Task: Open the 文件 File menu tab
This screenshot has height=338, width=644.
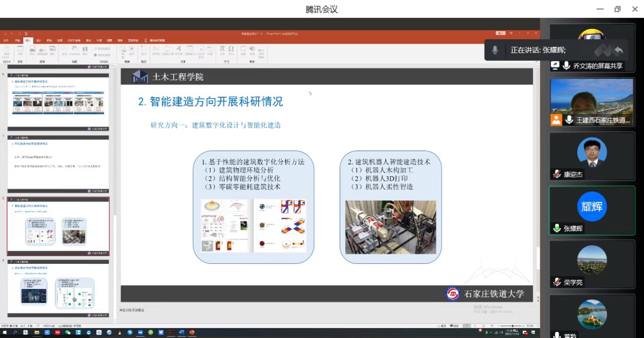Action: [x=6, y=40]
